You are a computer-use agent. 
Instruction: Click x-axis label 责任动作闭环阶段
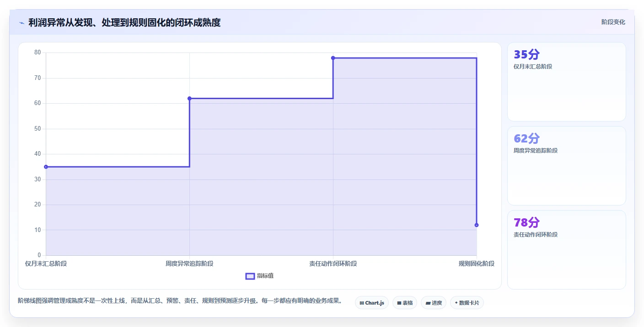[333, 264]
